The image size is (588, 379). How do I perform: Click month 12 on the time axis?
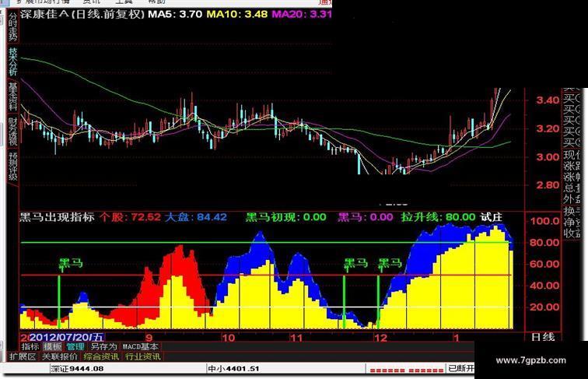[380, 337]
